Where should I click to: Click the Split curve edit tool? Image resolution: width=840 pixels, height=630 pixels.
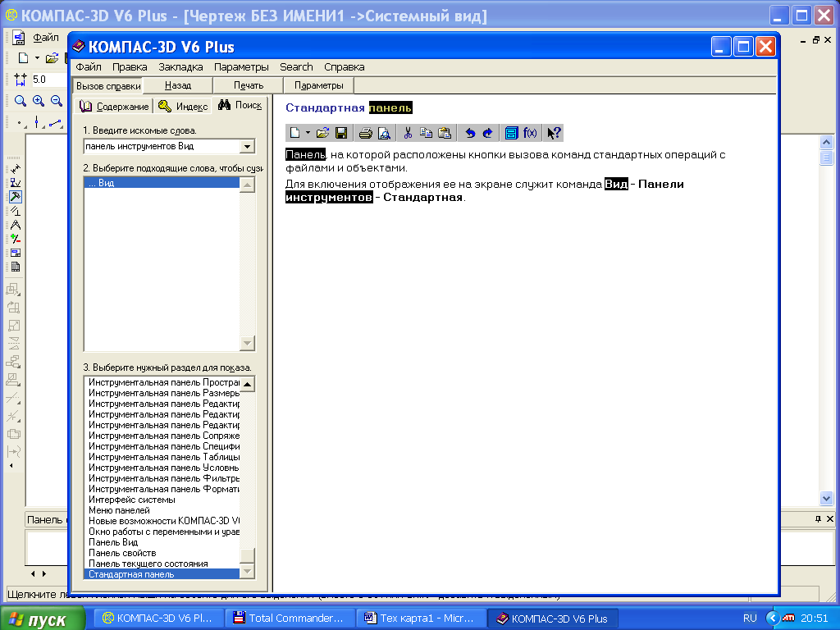(13, 416)
